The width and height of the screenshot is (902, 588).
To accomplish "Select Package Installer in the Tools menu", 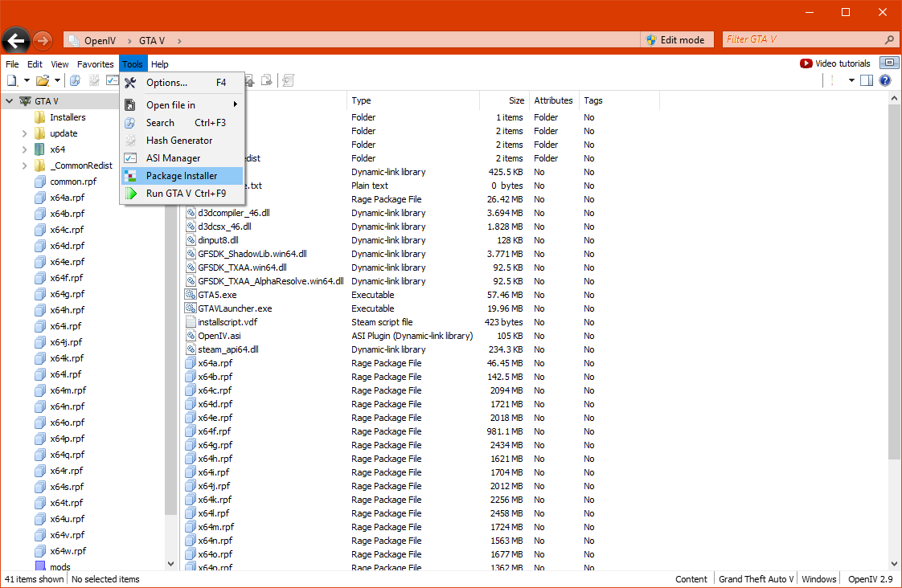I will pos(182,176).
